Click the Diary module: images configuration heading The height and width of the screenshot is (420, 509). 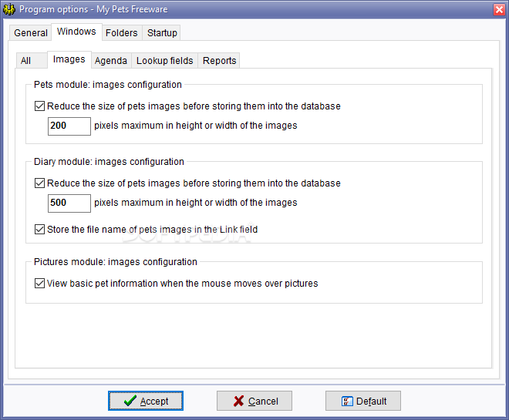pyautogui.click(x=109, y=162)
